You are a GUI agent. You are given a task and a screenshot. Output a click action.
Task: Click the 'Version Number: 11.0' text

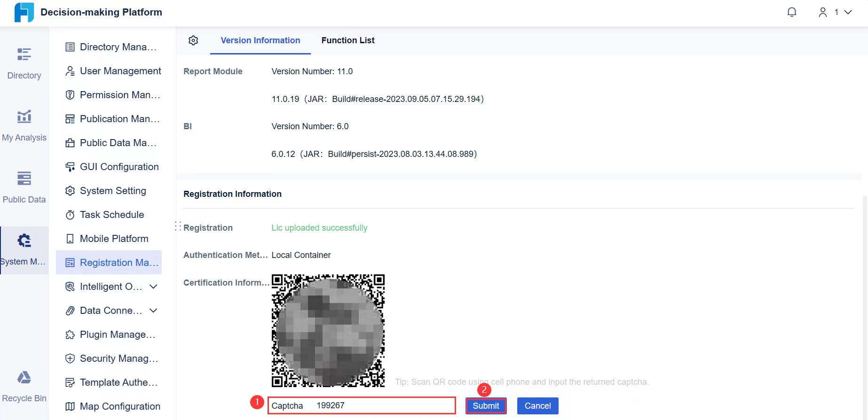pos(312,71)
